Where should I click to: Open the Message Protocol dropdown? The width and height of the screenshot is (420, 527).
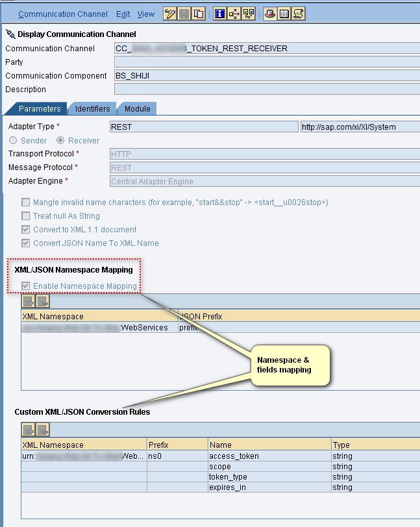pyautogui.click(x=265, y=168)
